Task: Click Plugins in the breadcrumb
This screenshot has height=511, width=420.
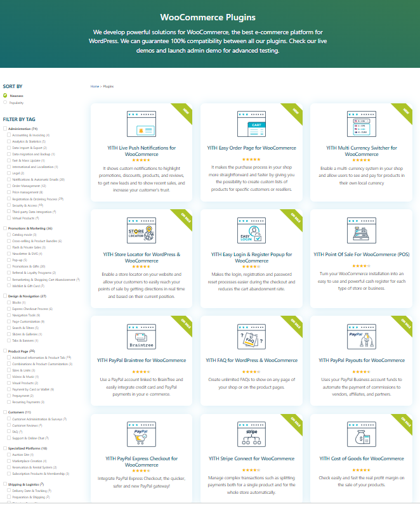Action: [x=108, y=86]
